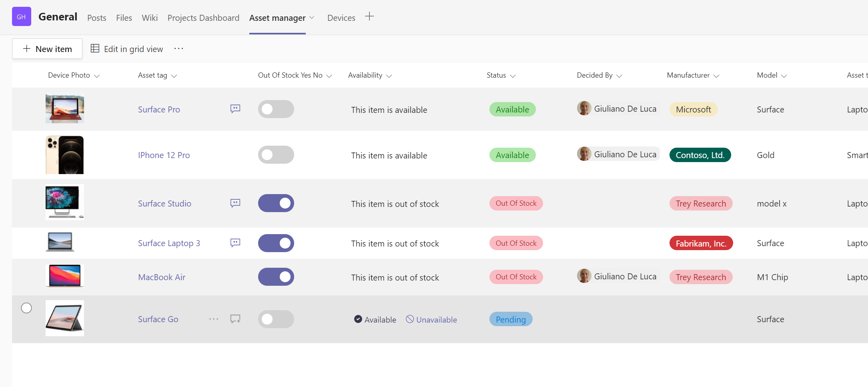Open the Surface Laptop 3 asset link
This screenshot has width=868, height=387.
coord(169,243)
